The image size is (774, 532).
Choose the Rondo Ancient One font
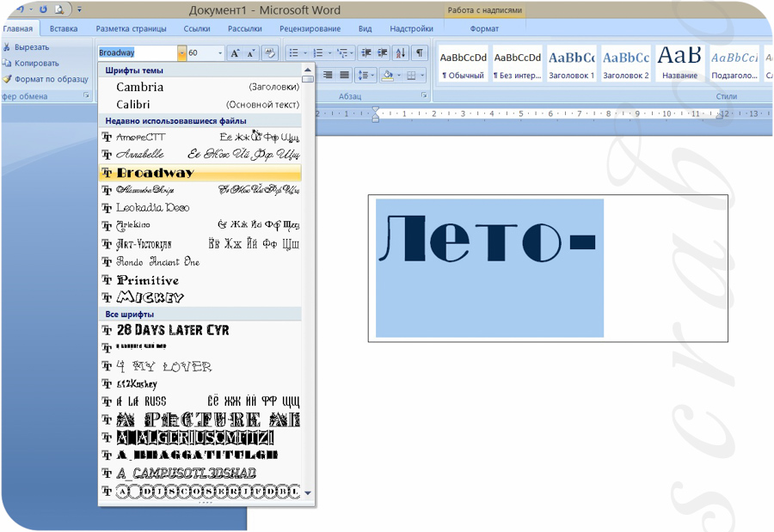(x=200, y=261)
